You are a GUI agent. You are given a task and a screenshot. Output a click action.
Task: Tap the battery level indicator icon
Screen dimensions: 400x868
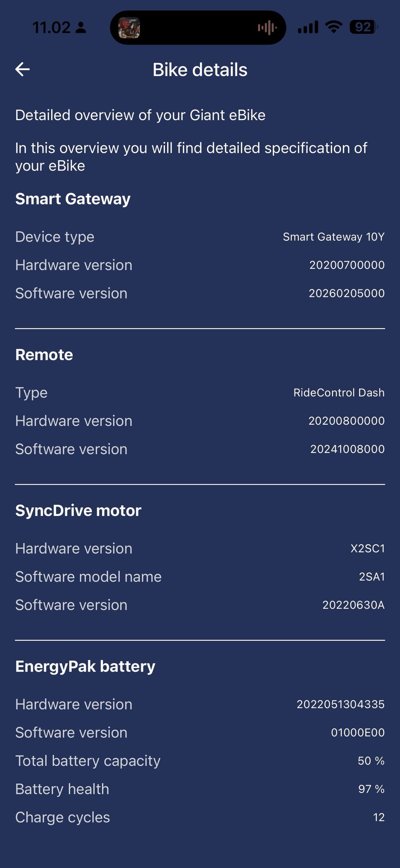(363, 27)
